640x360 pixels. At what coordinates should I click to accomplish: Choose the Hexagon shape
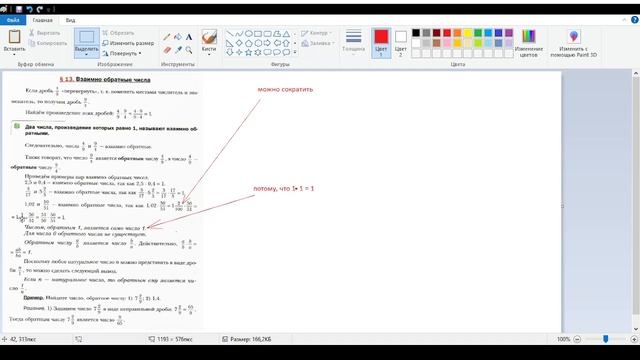[x=258, y=43]
